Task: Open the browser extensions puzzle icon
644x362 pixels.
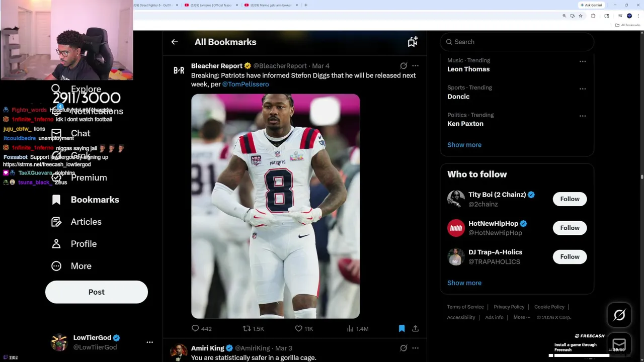Action: (593, 16)
